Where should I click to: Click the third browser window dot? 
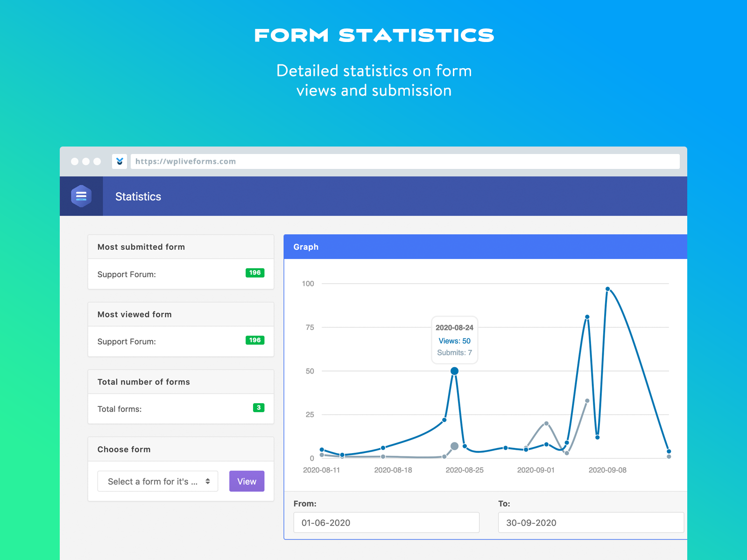tap(97, 161)
